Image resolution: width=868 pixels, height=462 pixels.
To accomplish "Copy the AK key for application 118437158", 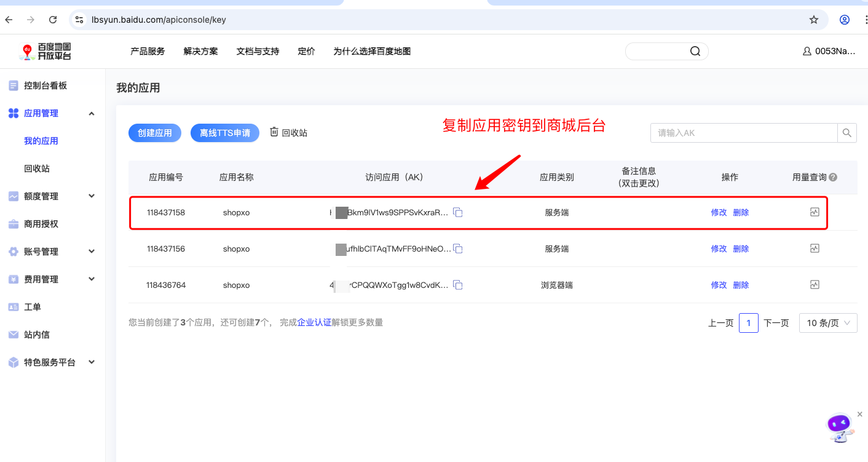I will (x=457, y=212).
